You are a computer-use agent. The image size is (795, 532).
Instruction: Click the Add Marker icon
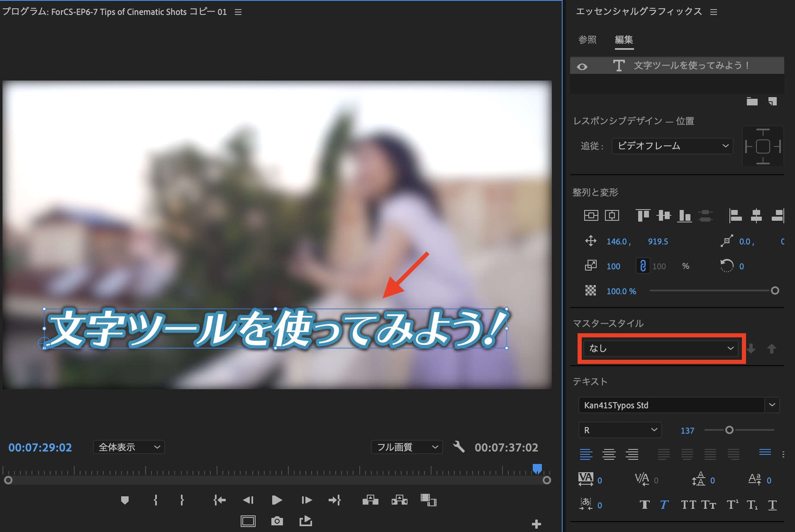click(124, 500)
